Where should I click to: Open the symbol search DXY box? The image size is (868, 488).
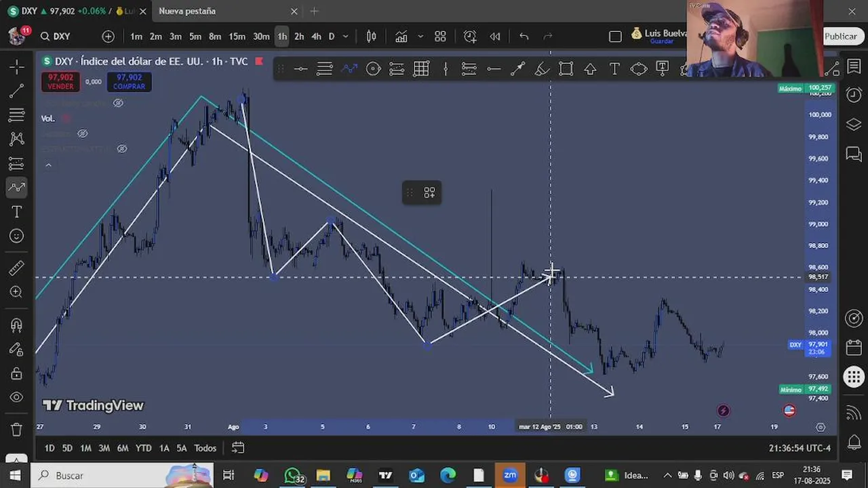click(56, 37)
